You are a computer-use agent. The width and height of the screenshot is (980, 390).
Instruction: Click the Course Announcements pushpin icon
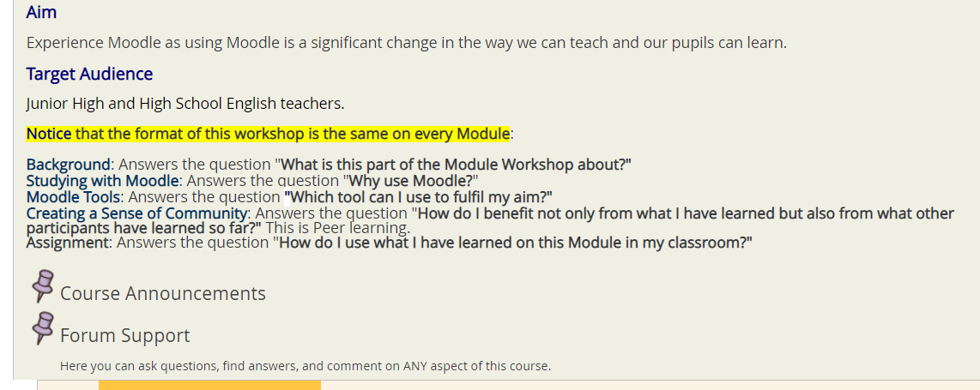[x=43, y=285]
